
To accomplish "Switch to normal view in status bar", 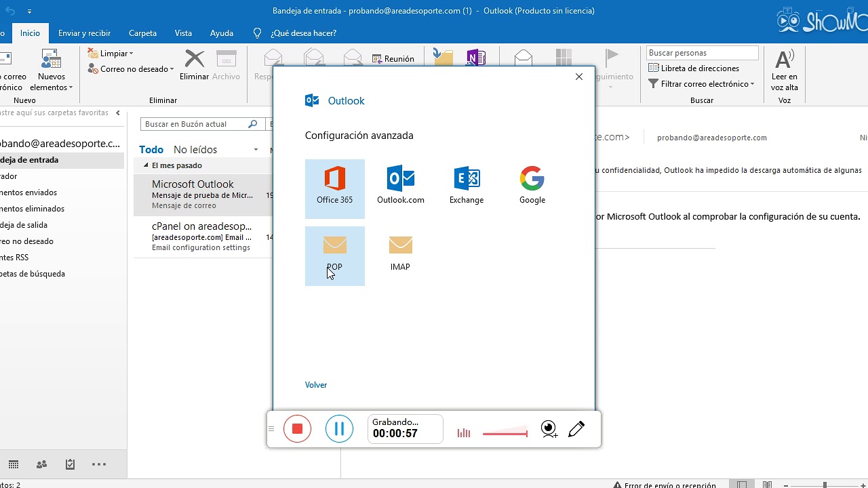I will pos(743,485).
